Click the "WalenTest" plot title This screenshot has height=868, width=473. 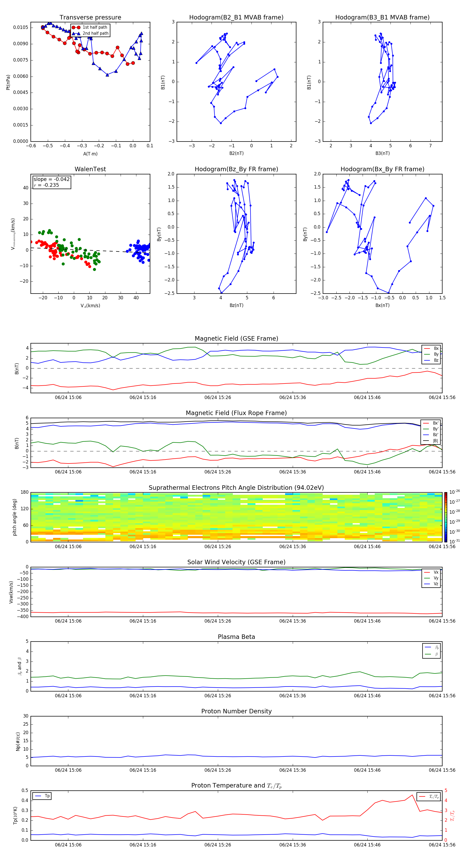[x=90, y=169]
